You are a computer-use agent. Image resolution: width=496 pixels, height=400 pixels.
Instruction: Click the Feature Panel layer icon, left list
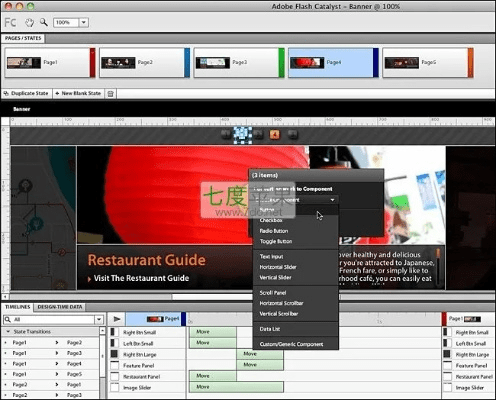114,365
